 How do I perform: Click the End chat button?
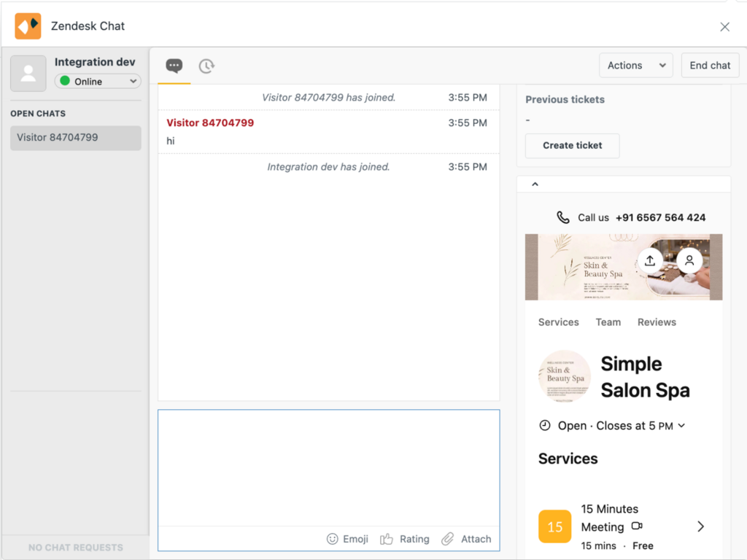click(x=710, y=66)
